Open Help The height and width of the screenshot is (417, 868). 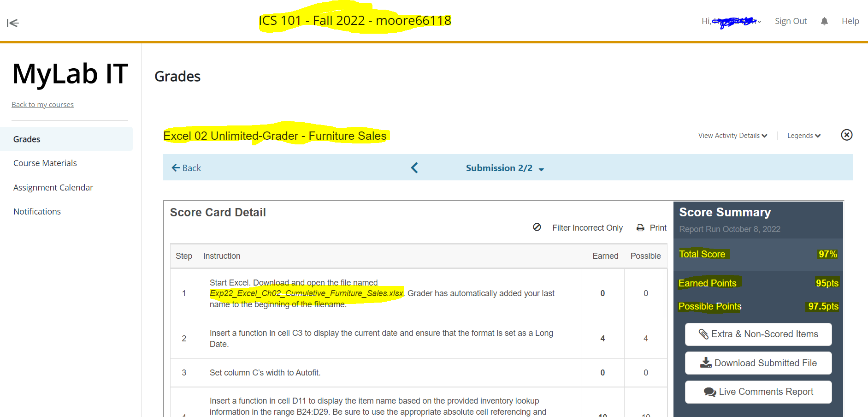tap(850, 21)
